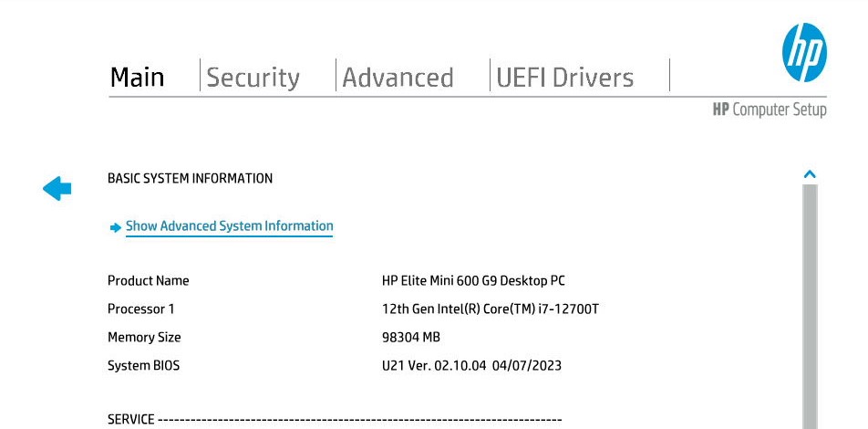
Task: Click the Processor 1 label
Action: tap(141, 309)
